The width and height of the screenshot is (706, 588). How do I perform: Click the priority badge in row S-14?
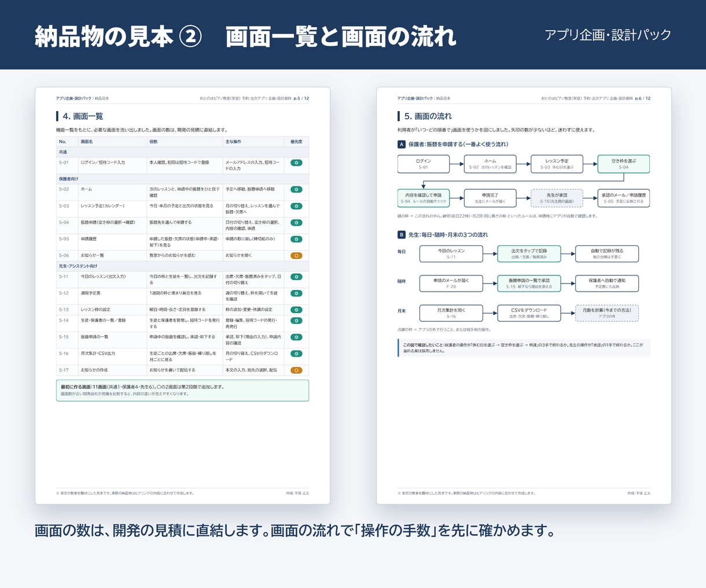(x=296, y=321)
